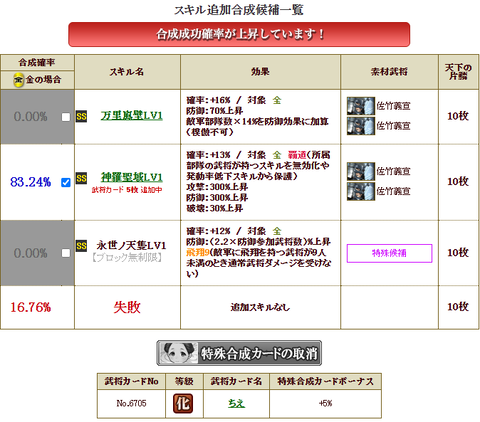Click the 合成確率 header cell
Image resolution: width=480 pixels, height=422 pixels.
pyautogui.click(x=37, y=62)
